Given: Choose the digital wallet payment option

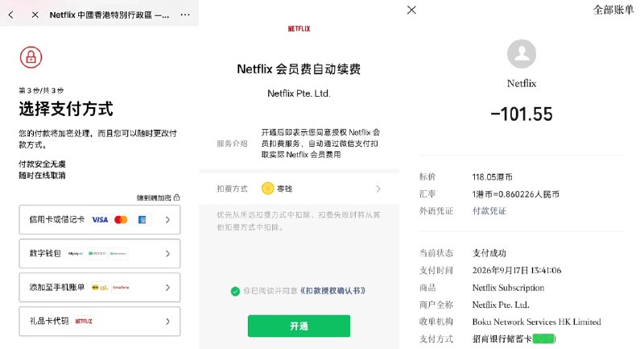Looking at the screenshot, I should click(x=99, y=254).
